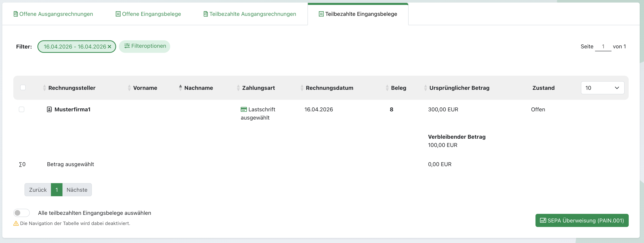
Task: Sort table by Nachname arrows
Action: click(181, 88)
